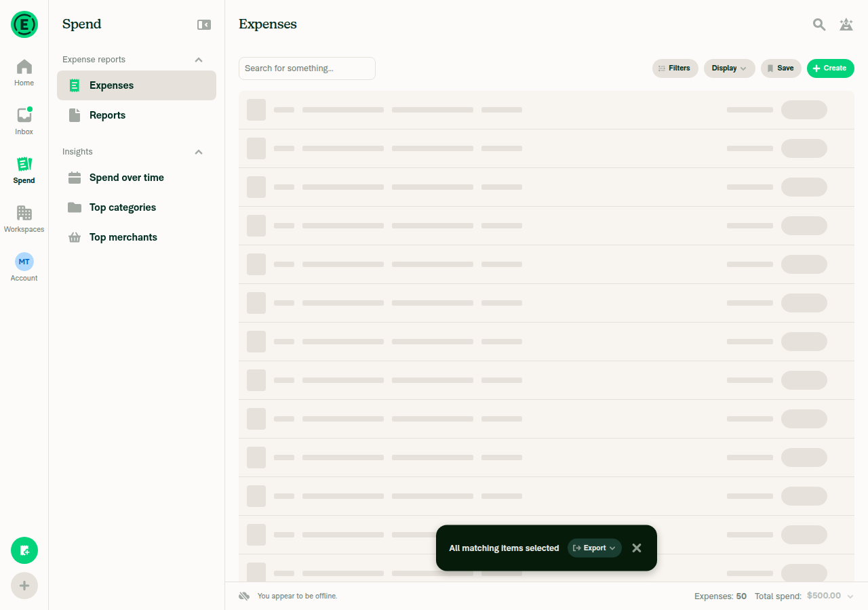This screenshot has height=610, width=868.
Task: Select the Spend navigation icon
Action: pos(24,170)
